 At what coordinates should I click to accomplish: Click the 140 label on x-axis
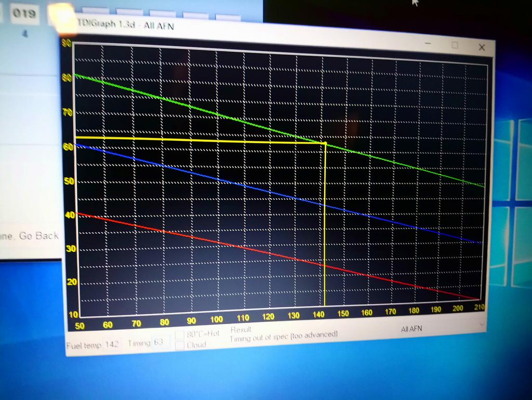(x=318, y=315)
